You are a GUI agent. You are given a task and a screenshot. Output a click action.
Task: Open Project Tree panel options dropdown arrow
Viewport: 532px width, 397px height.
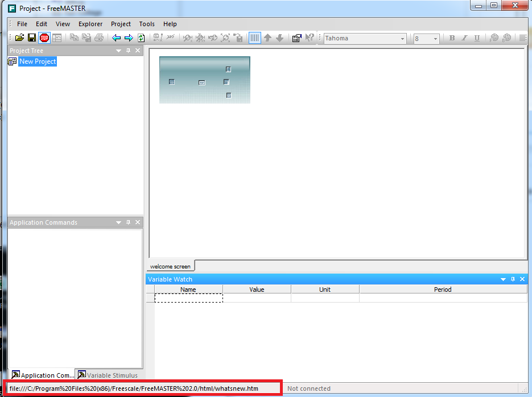pyautogui.click(x=118, y=51)
